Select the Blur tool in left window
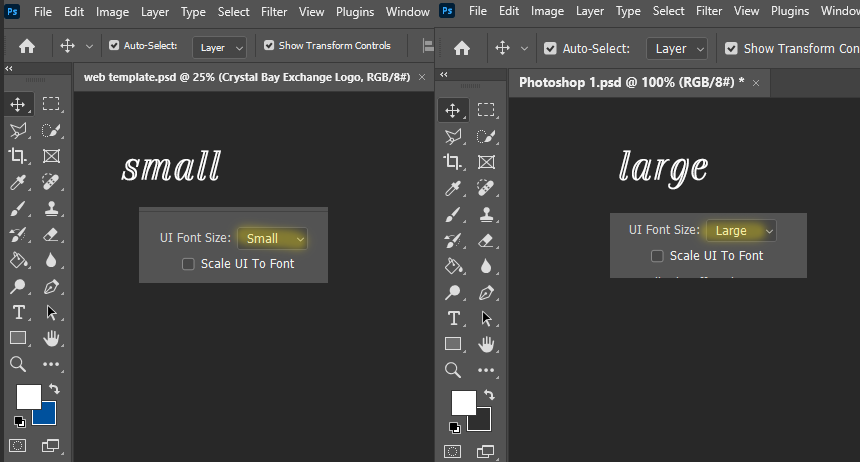Viewport: 860px width, 462px height. (x=51, y=260)
